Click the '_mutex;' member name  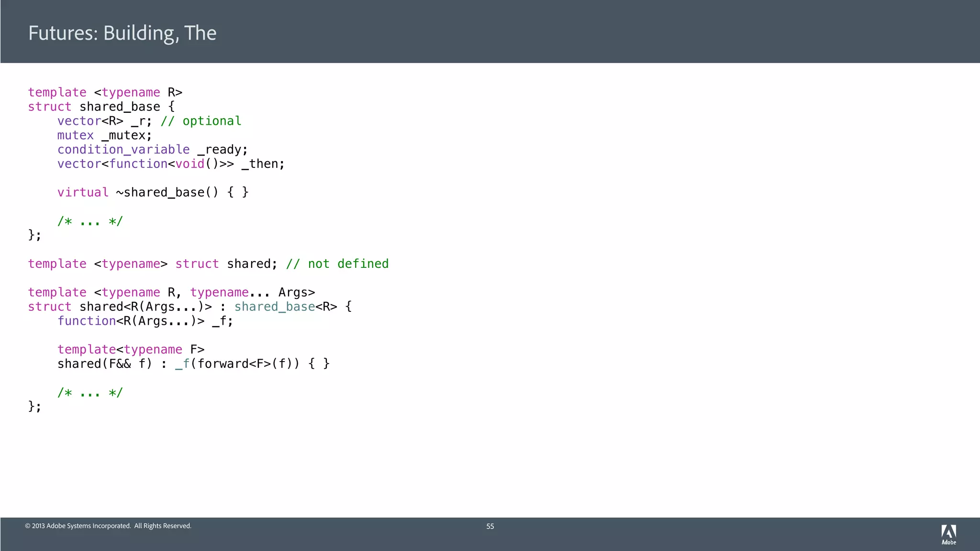click(x=126, y=135)
